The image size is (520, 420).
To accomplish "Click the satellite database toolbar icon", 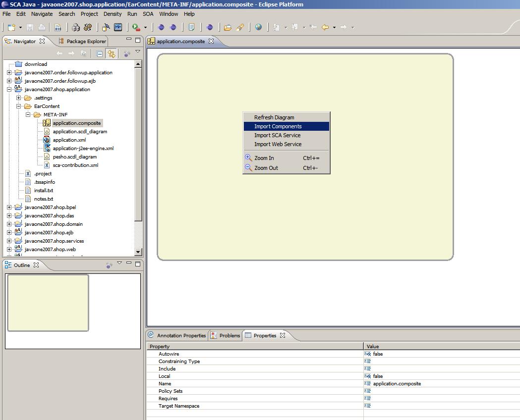I will click(x=106, y=27).
